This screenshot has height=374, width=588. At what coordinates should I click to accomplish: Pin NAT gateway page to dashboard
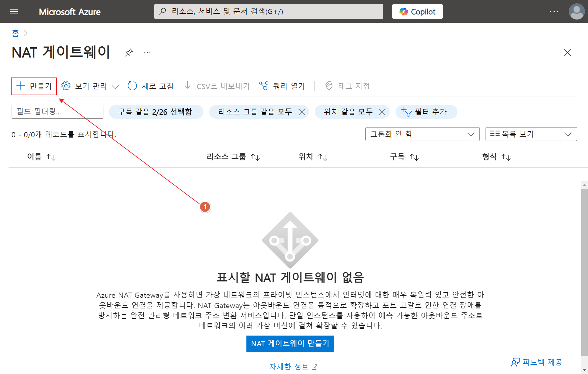(x=129, y=52)
